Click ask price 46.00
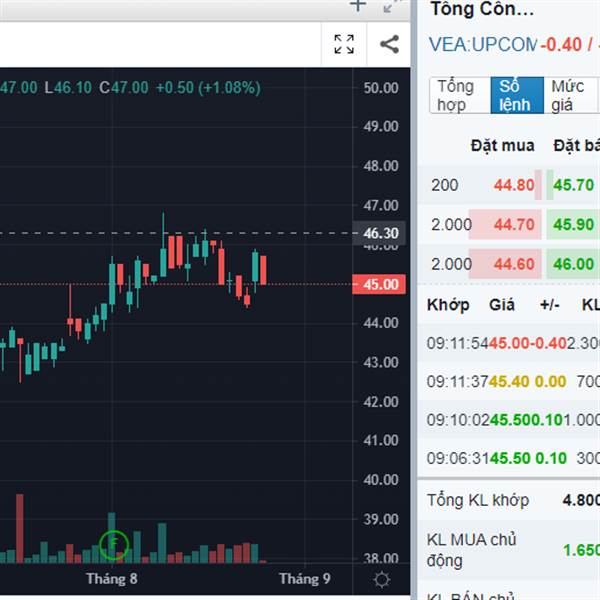This screenshot has width=600, height=600. (x=573, y=264)
